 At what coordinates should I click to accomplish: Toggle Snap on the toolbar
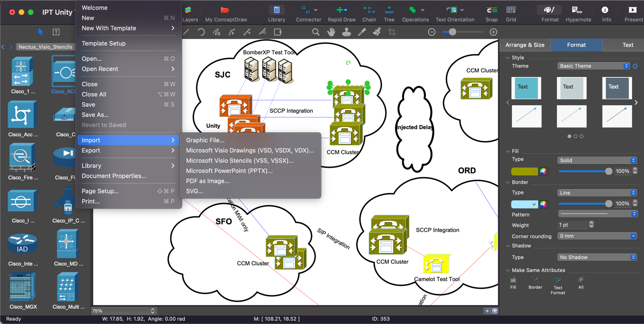(491, 10)
